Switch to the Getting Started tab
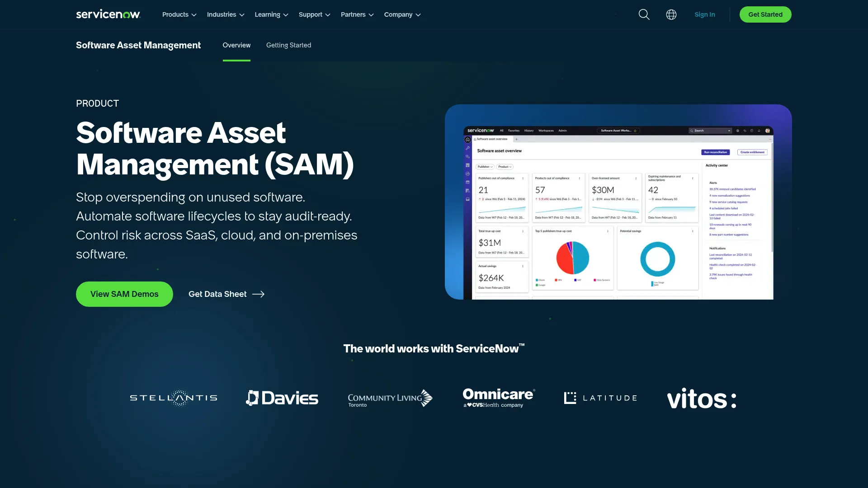Image resolution: width=868 pixels, height=488 pixels. (x=288, y=45)
